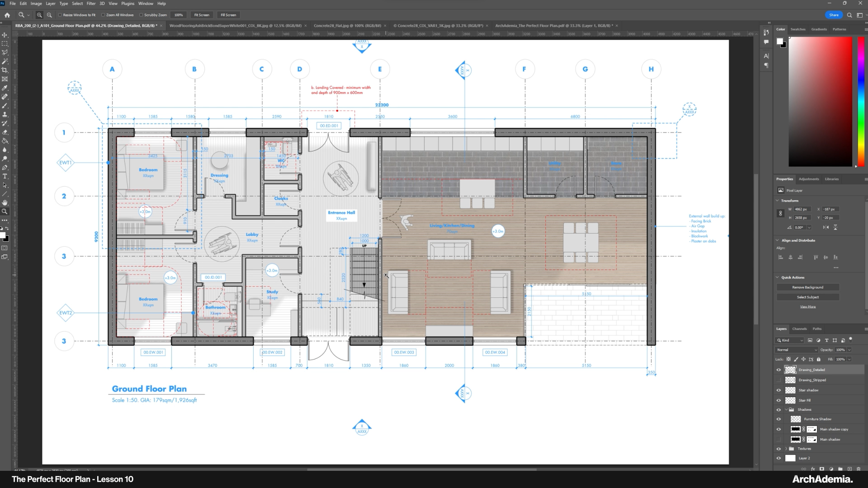Select the Hand tool
This screenshot has width=868, height=488.
pos(5,202)
